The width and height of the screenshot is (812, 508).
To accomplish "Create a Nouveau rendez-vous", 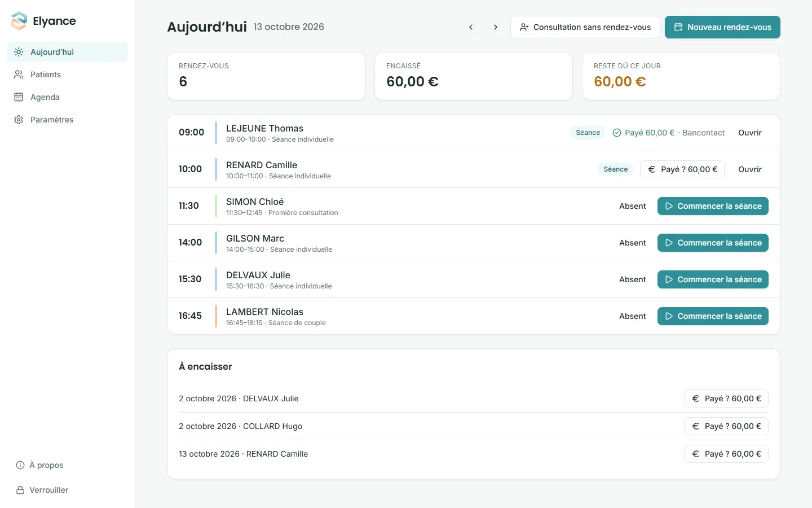I will (x=722, y=27).
